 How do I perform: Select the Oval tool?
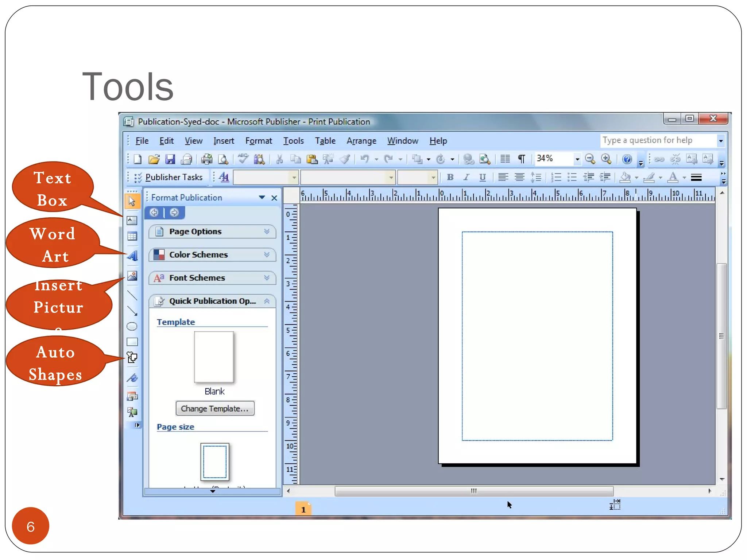coord(132,326)
